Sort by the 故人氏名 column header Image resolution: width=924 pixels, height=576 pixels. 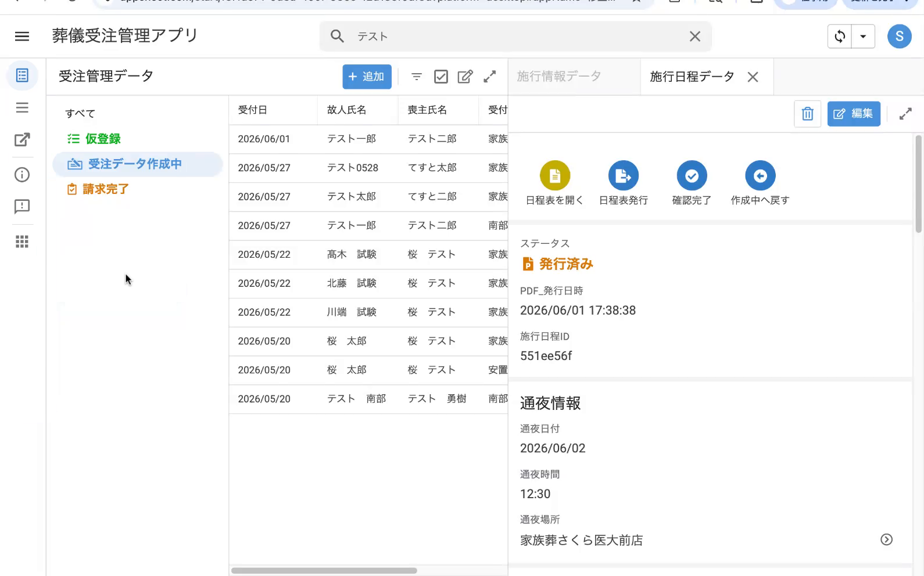click(x=346, y=110)
